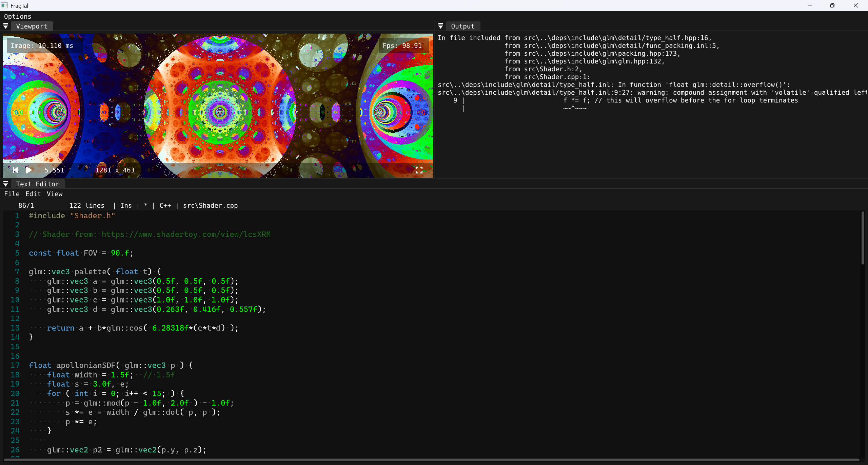
Task: Click the 'from src\Shader.cpp:1:' output line
Action: [547, 77]
